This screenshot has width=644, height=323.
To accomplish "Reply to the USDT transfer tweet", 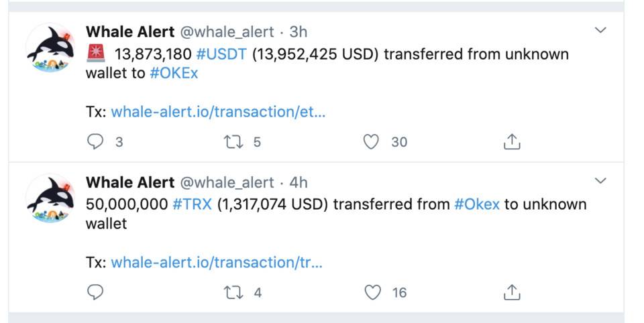I will tap(97, 142).
